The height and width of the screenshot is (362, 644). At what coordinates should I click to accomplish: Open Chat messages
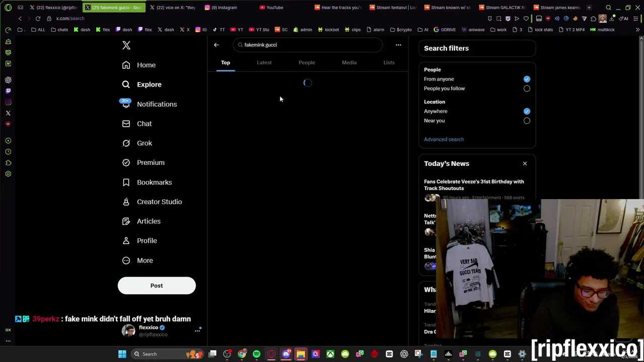tap(137, 124)
